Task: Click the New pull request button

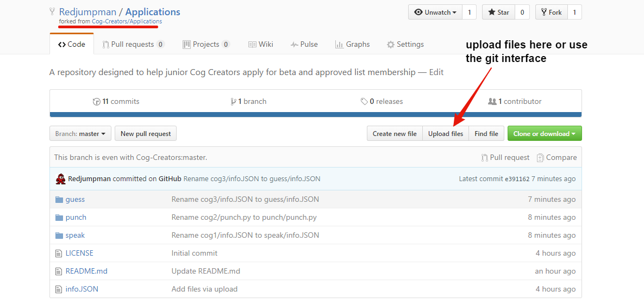Action: click(x=146, y=134)
